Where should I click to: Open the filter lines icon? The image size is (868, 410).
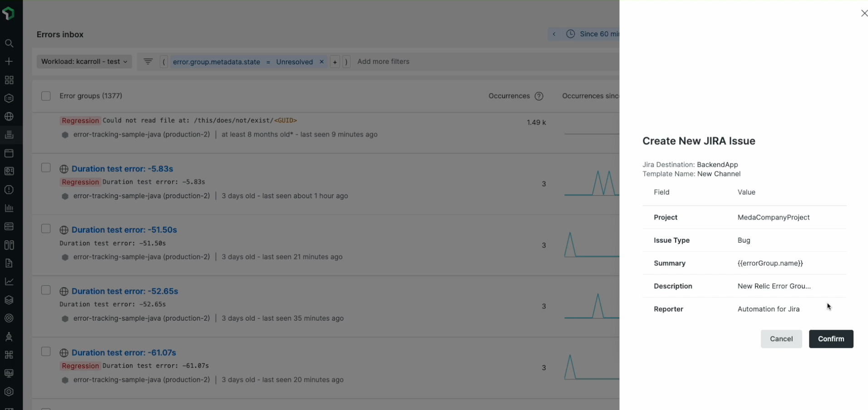pyautogui.click(x=148, y=62)
